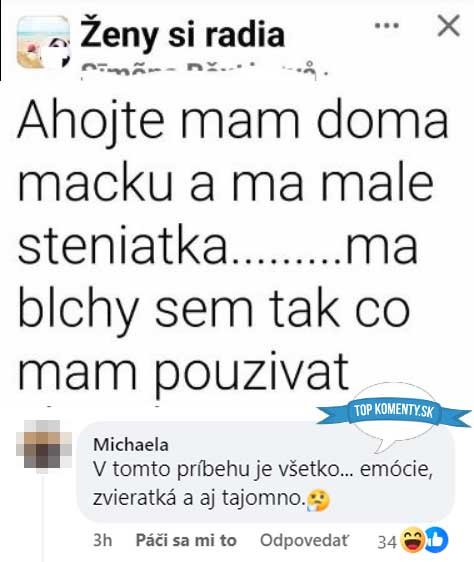This screenshot has height=562, width=474.
Task: Open the three-dot post options menu
Action: pyautogui.click(x=387, y=26)
